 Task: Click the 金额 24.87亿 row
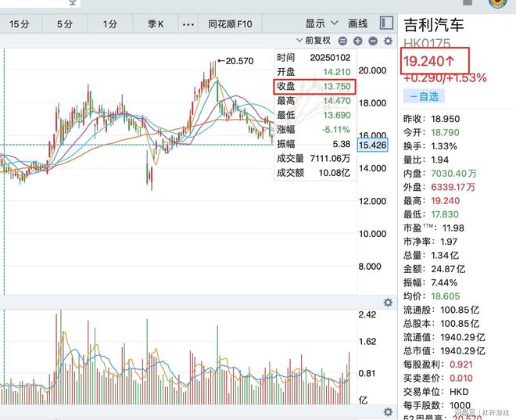[x=435, y=269]
